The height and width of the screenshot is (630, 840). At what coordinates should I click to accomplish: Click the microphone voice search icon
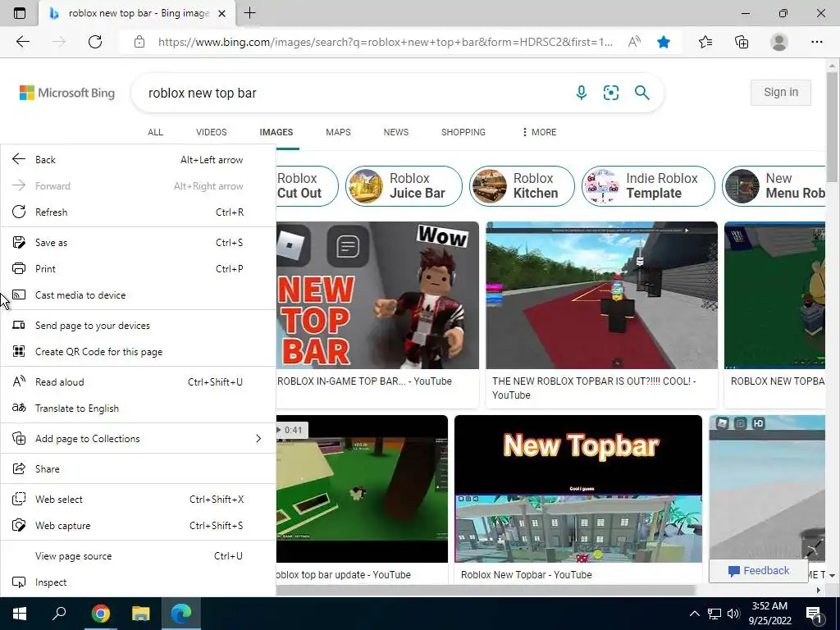point(582,93)
